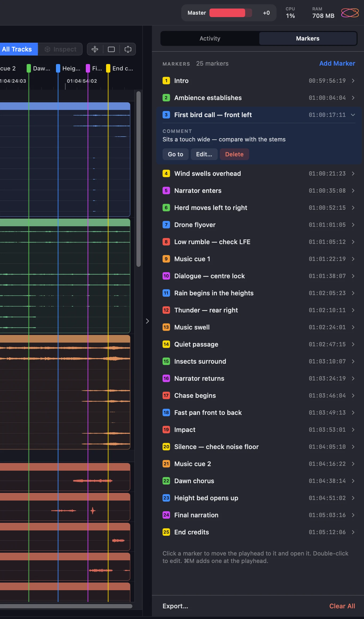Click the purple marker 10 badge

[166, 276]
